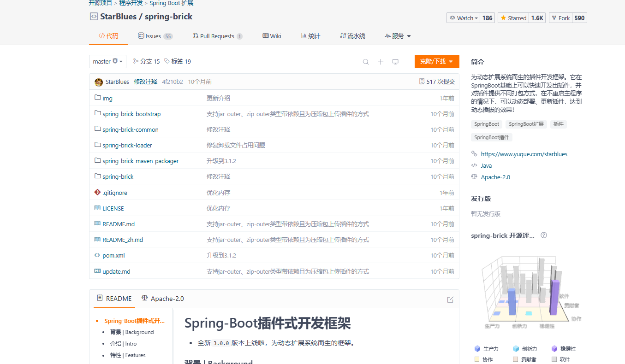The height and width of the screenshot is (364, 625).
Task: Expand the Watch options dropdown
Action: pyautogui.click(x=464, y=18)
